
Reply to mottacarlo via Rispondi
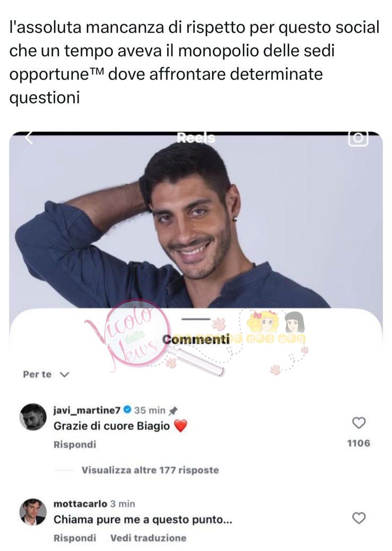tap(75, 538)
